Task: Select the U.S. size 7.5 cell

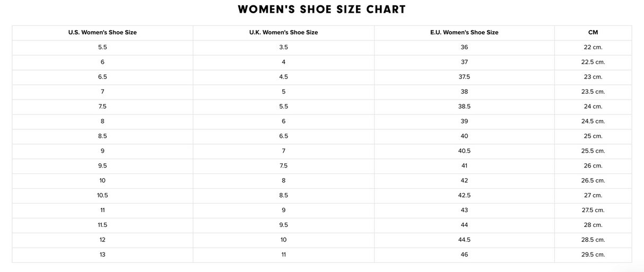Action: 102,107
